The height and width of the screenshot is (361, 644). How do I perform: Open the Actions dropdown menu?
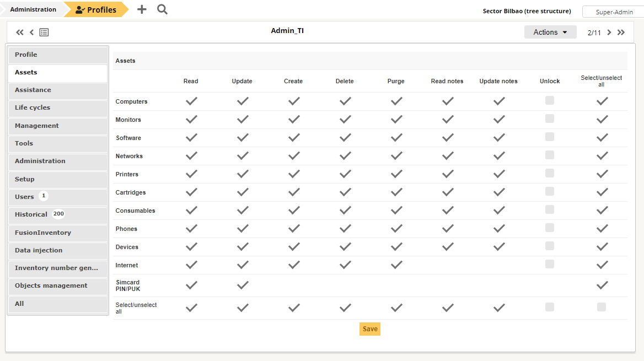(x=550, y=32)
